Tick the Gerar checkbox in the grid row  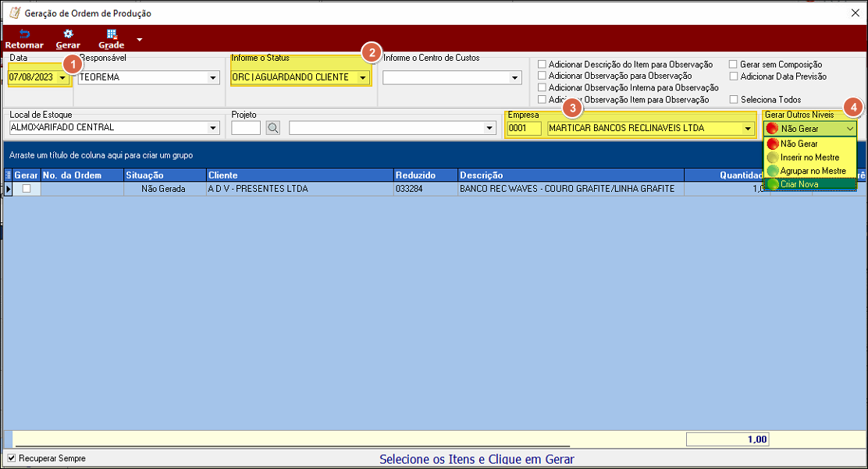point(26,189)
